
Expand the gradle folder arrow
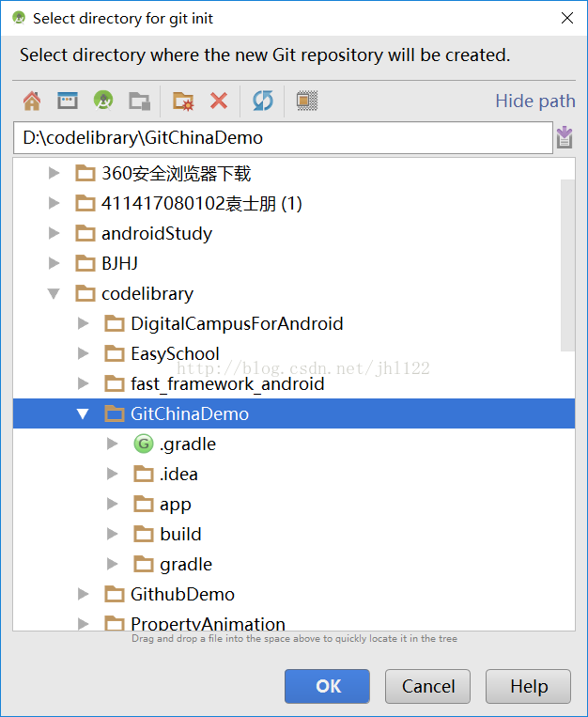(112, 564)
